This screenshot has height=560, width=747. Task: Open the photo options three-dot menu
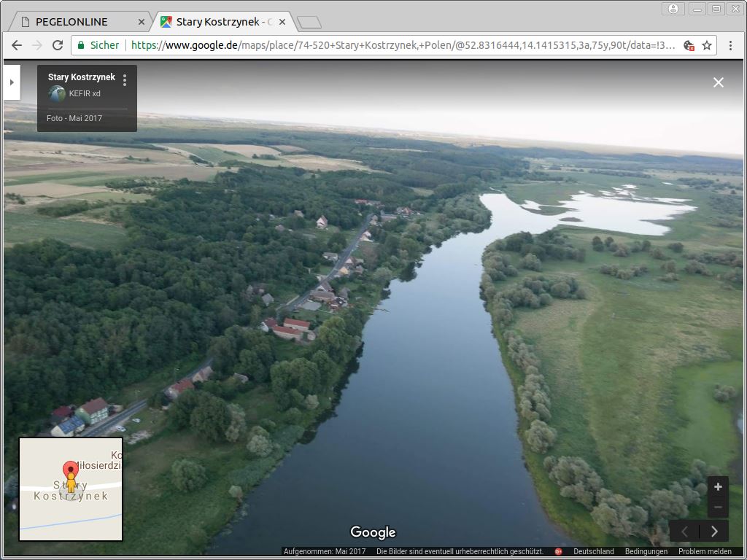click(x=125, y=79)
